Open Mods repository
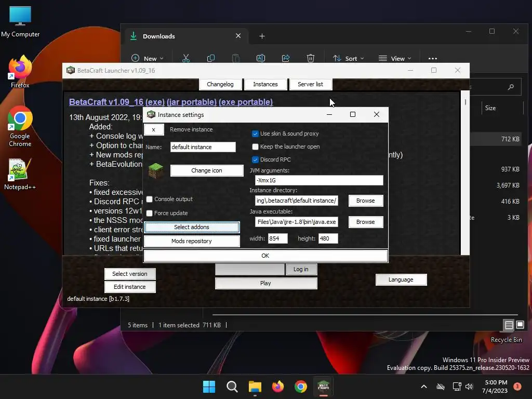This screenshot has width=532, height=399. coord(192,241)
